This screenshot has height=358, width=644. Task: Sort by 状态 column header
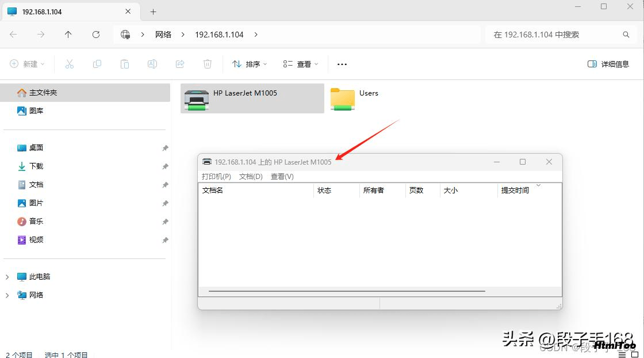click(336, 191)
